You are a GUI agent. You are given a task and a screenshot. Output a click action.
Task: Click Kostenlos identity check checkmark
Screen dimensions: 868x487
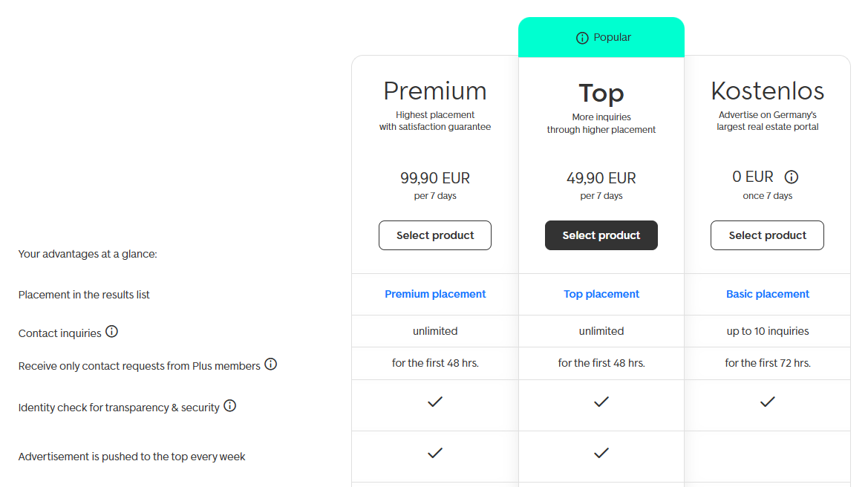767,402
